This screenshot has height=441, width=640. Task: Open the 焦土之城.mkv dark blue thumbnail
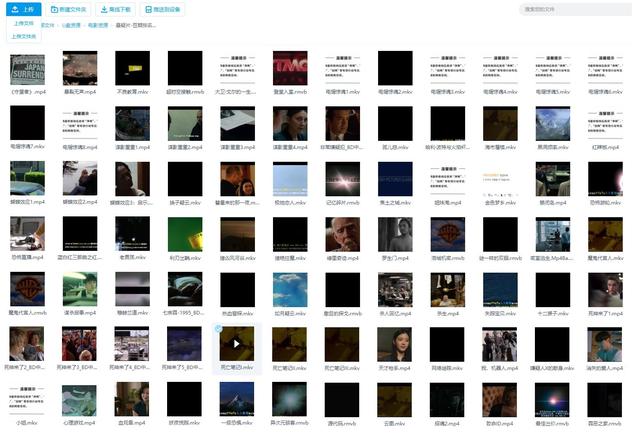point(395,179)
